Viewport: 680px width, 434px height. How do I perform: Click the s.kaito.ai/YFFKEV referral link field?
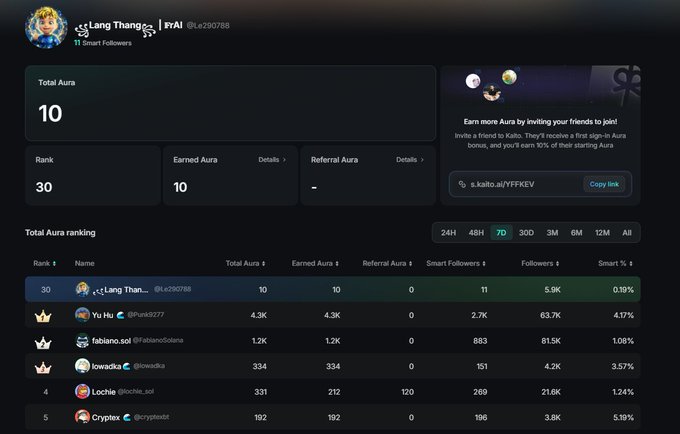(540, 184)
